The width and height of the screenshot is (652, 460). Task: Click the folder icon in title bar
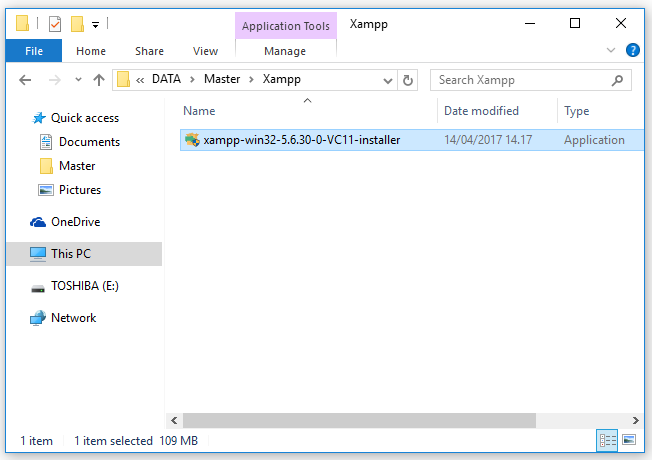tap(22, 23)
